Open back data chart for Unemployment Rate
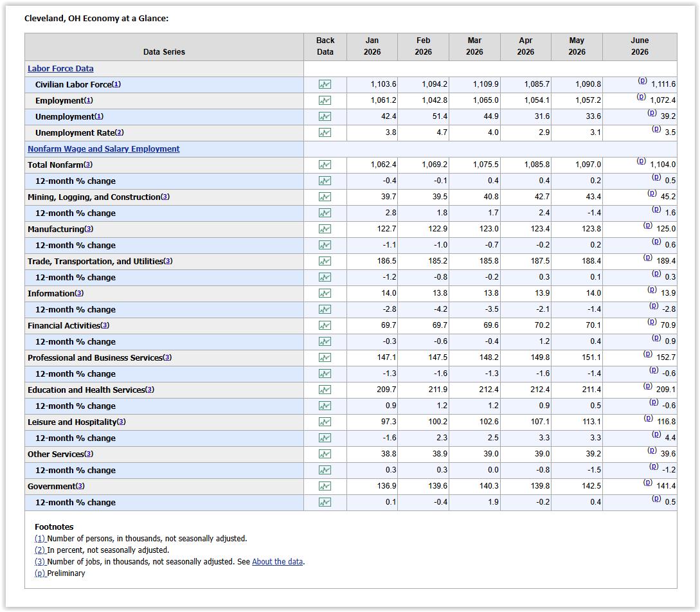Image resolution: width=700 pixels, height=612 pixels. [325, 132]
